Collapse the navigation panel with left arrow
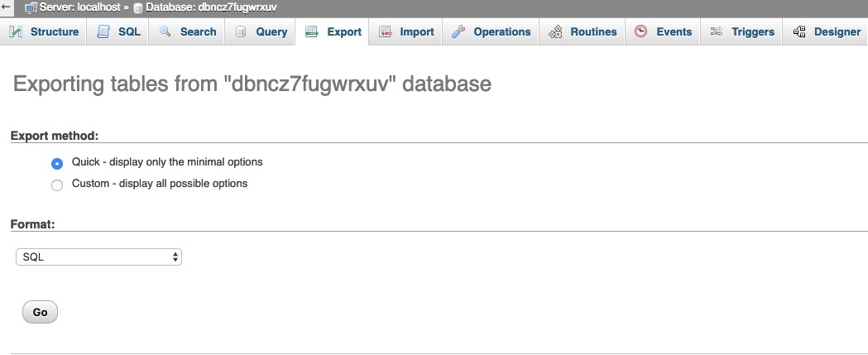The height and width of the screenshot is (355, 868). click(7, 7)
